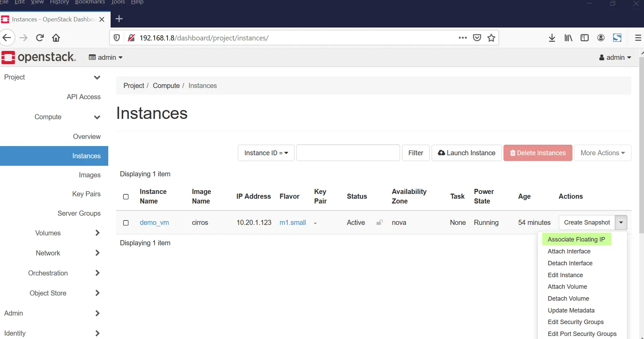Go to the browser Home page
644x339 pixels.
coord(56,38)
